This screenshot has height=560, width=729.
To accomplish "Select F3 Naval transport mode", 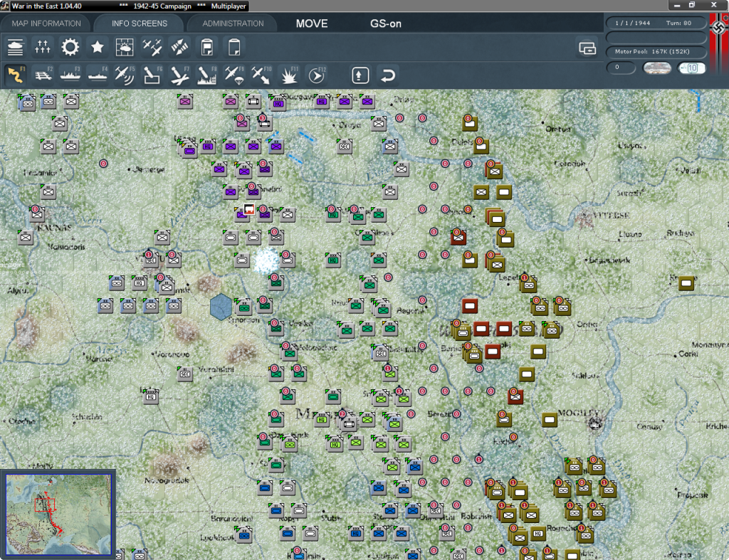I will pos(70,75).
